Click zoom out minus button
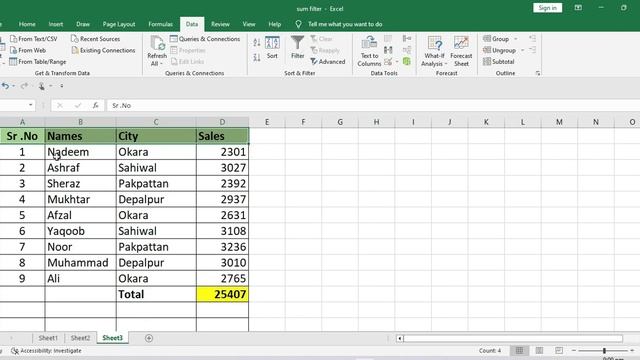The width and height of the screenshot is (640, 360). coord(573,351)
